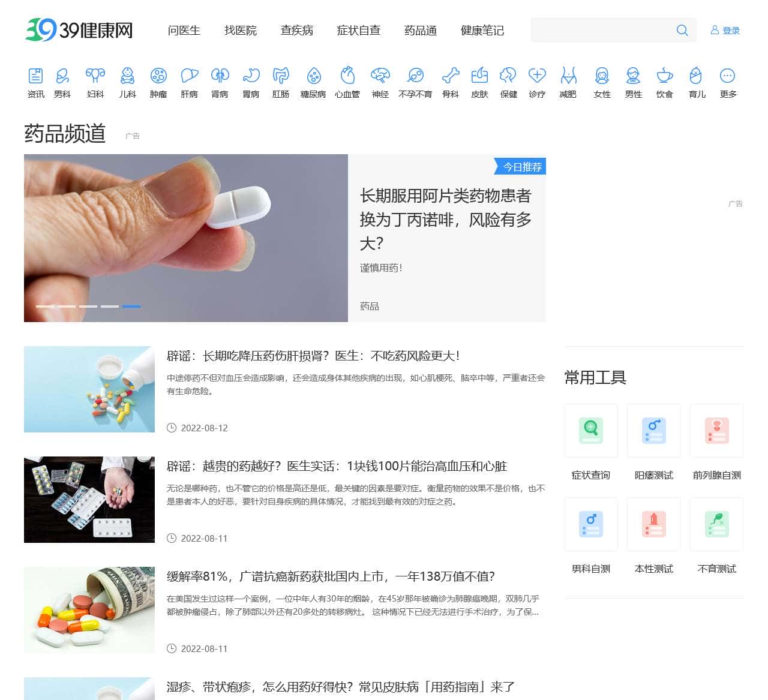768x700 pixels.
Task: Open the 皮肤 skin category icon
Action: pyautogui.click(x=479, y=76)
